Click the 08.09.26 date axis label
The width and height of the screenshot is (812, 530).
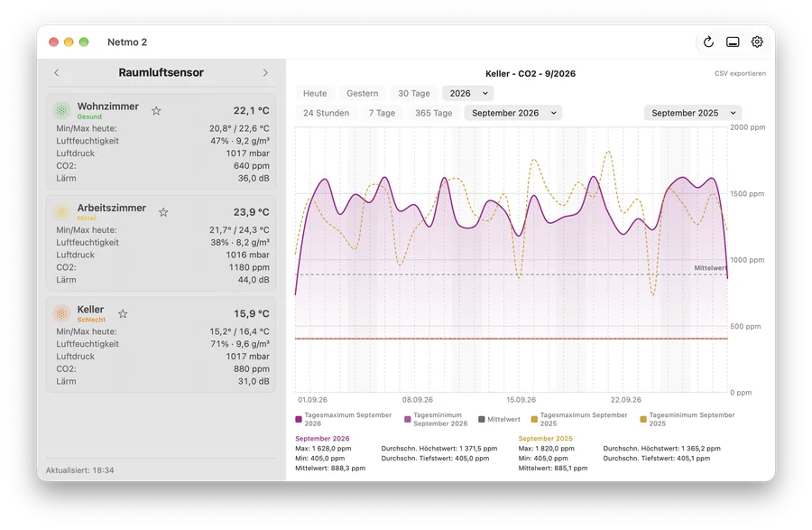(418, 400)
